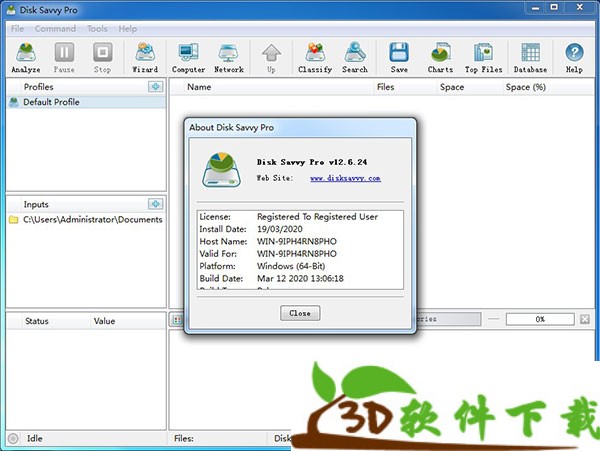
Task: Click the Install Date 19/03/2020 row
Action: [300, 229]
